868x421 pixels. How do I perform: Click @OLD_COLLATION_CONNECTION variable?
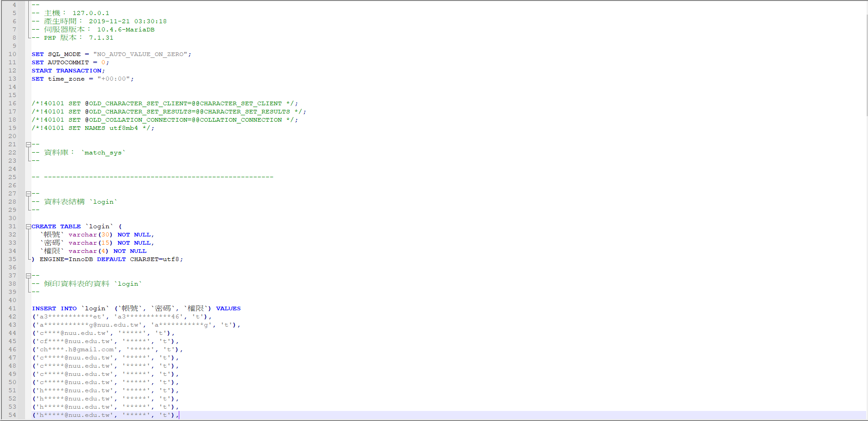136,120
